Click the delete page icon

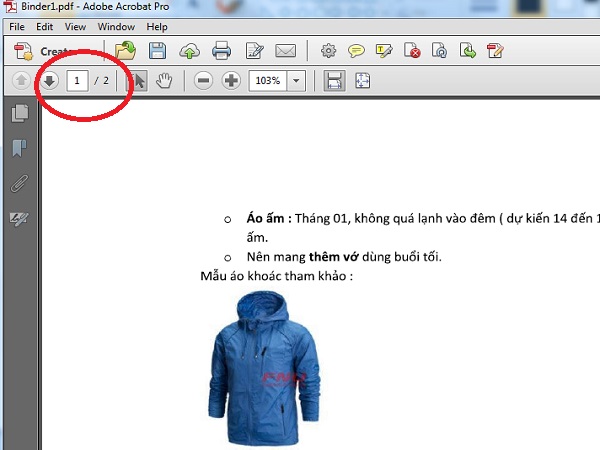(x=412, y=51)
